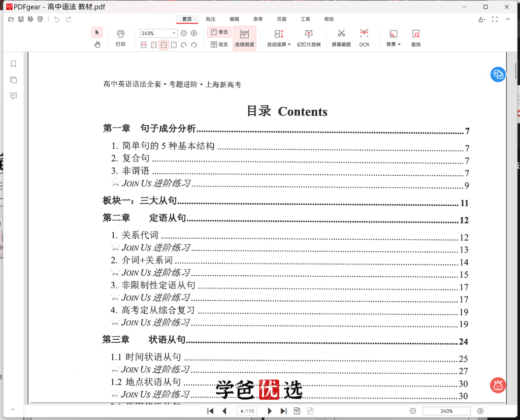520x420 pixels.
Task: Open the bookmarks sidebar panel
Action: pyautogui.click(x=13, y=63)
